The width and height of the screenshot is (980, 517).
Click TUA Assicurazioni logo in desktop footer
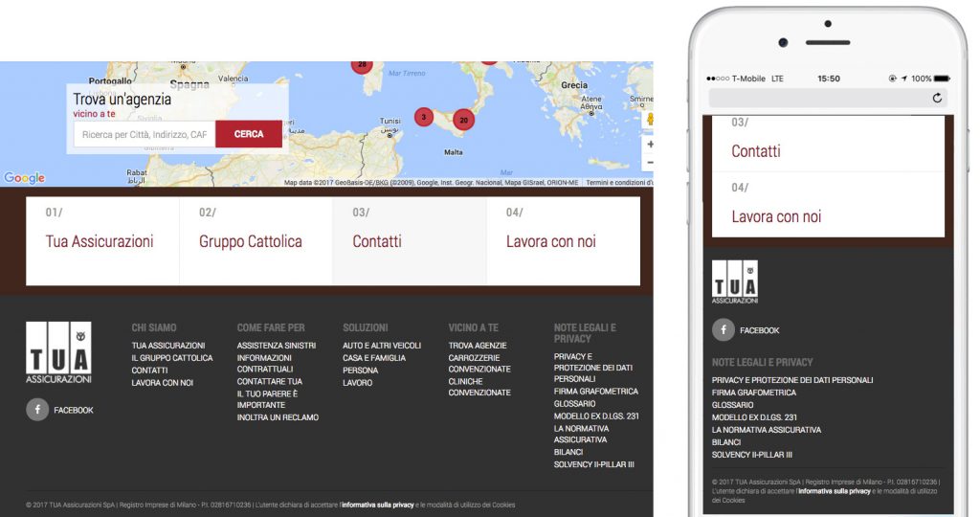[x=58, y=352]
